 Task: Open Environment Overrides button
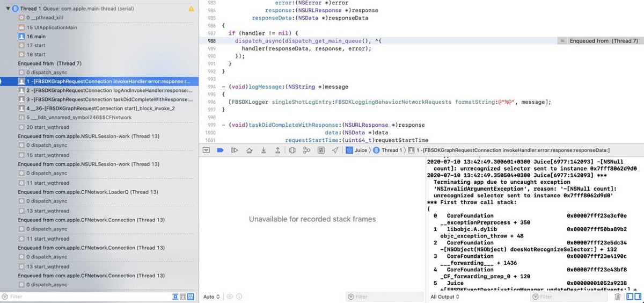pos(321,150)
